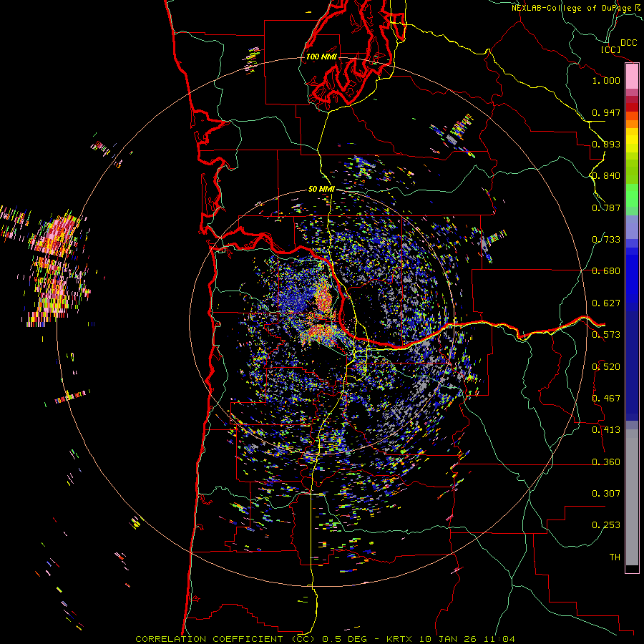Pick the red segment near 0.947
644x644 pixels.
[x=632, y=107]
